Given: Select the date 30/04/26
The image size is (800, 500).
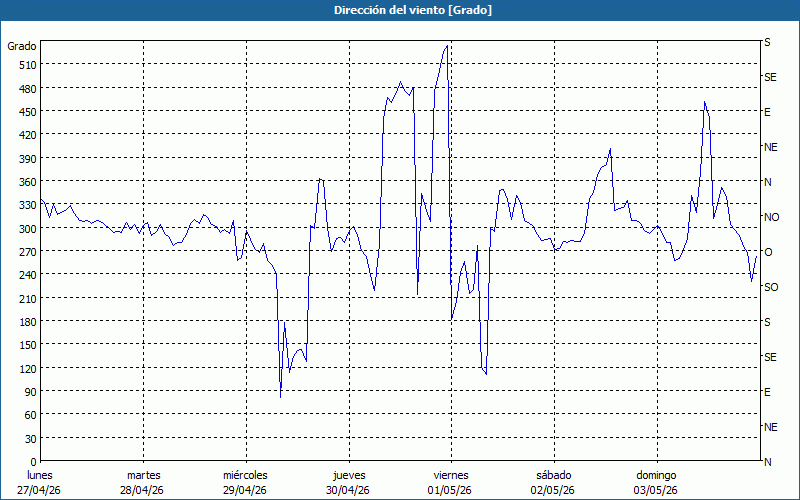Looking at the screenshot, I should (348, 491).
